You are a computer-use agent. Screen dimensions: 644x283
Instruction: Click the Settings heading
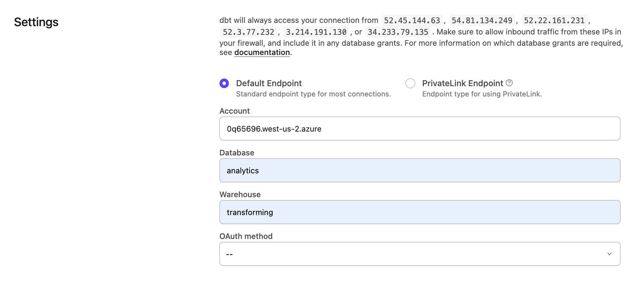(x=36, y=23)
